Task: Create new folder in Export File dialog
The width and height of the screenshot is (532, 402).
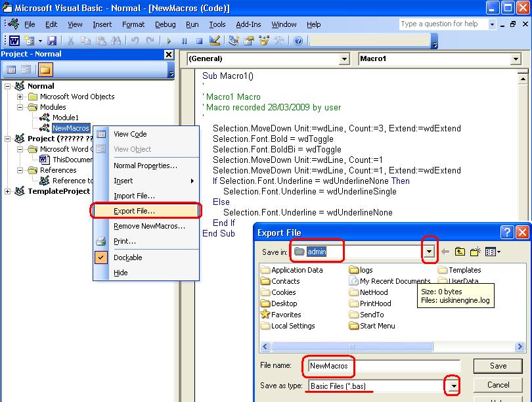Action: tap(476, 252)
